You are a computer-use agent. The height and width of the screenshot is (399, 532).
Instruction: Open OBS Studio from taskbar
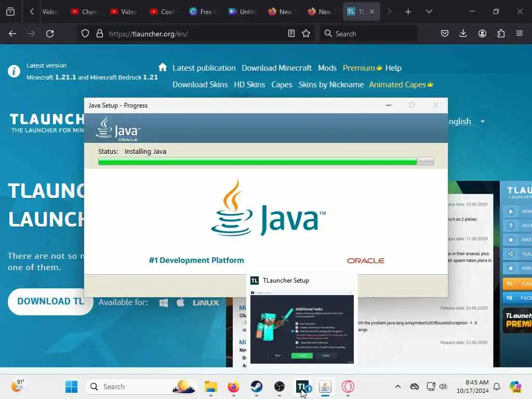tap(279, 387)
